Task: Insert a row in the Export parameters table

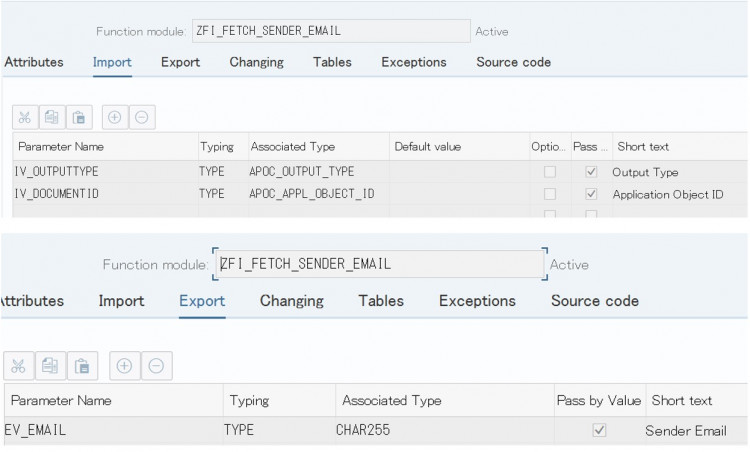Action: (124, 366)
